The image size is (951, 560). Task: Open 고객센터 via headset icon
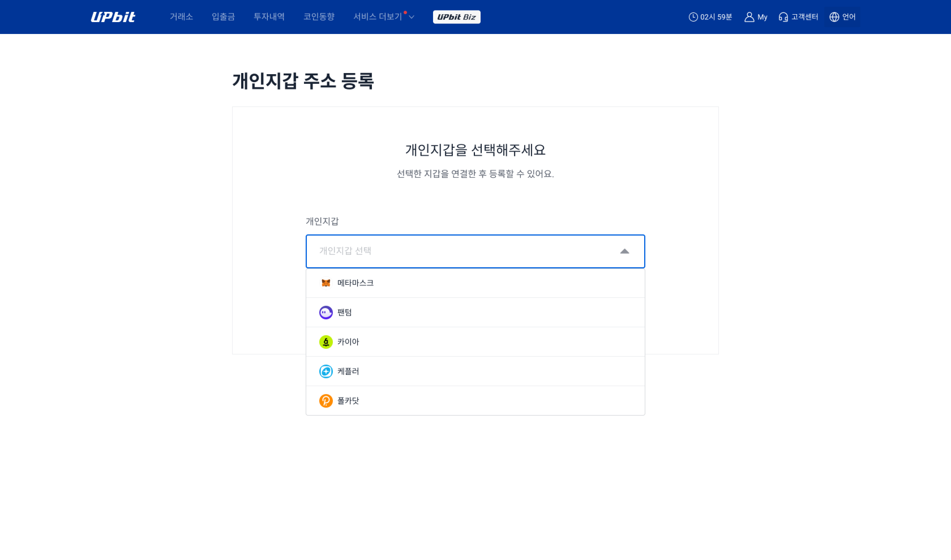click(x=784, y=17)
